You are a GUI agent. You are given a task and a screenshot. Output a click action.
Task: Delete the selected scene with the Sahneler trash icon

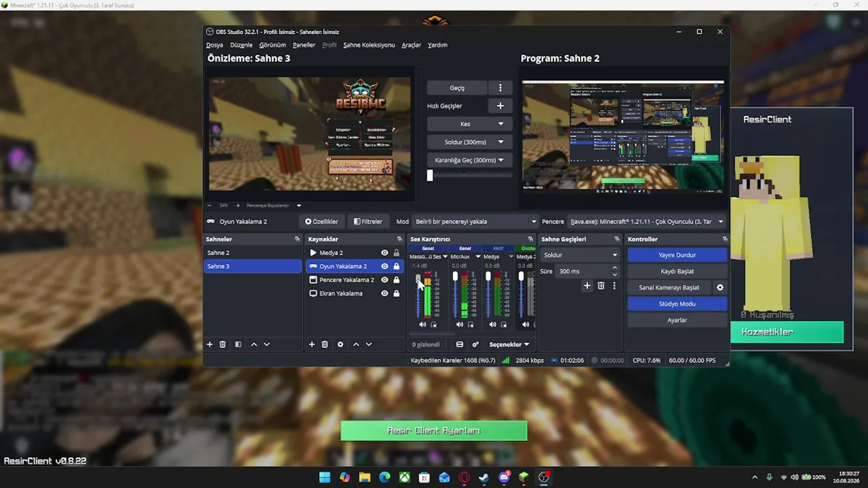tap(222, 344)
